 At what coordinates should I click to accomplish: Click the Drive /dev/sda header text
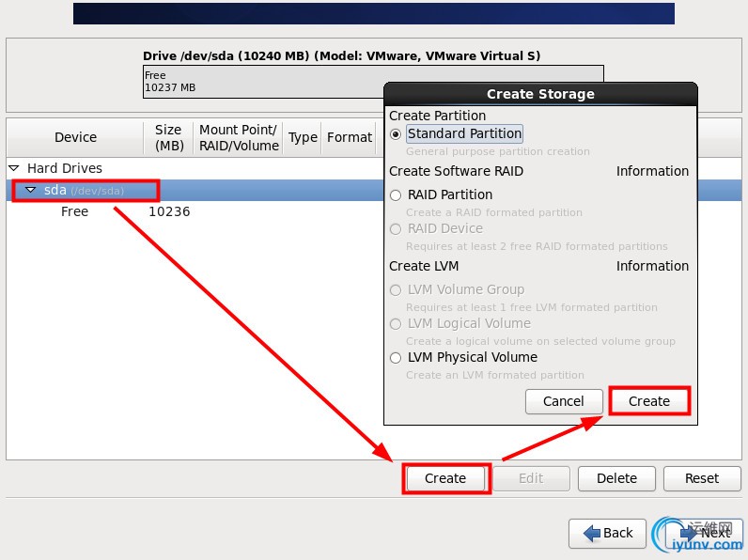(x=341, y=56)
